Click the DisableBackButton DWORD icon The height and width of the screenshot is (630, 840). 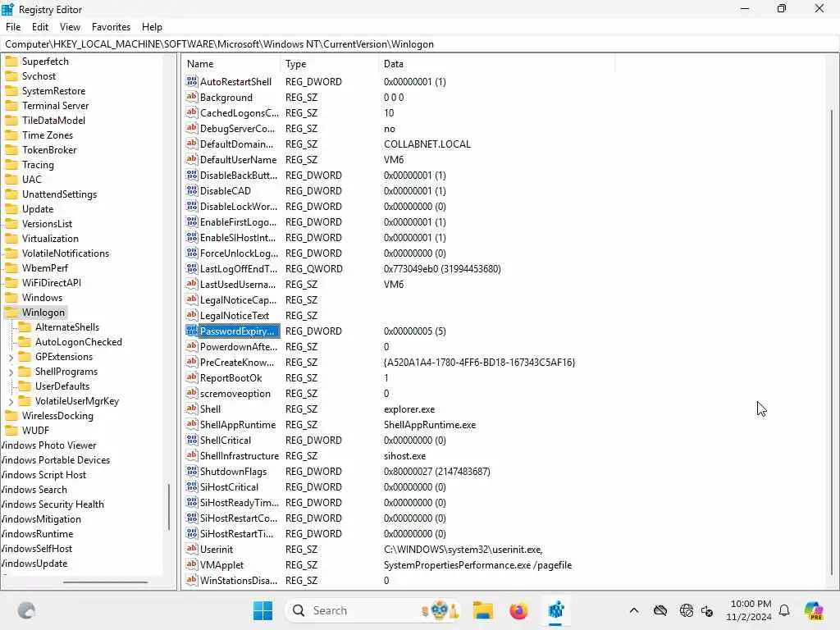(x=192, y=175)
